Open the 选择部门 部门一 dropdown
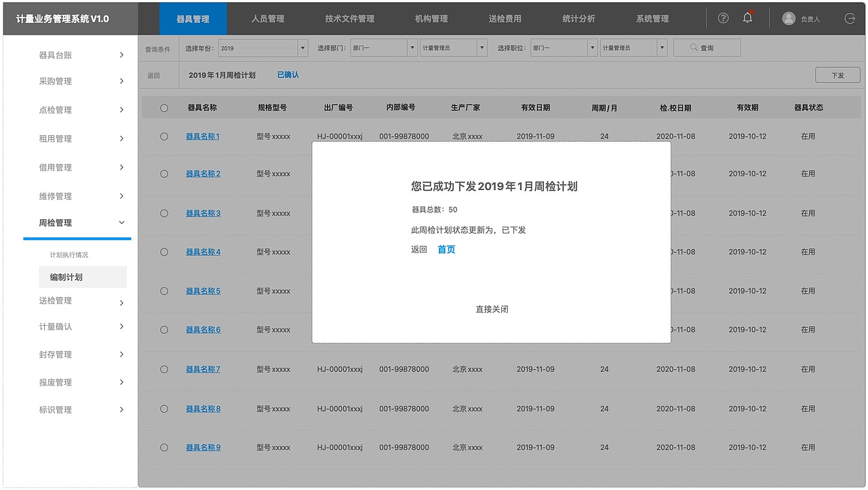The image size is (868, 490). click(384, 48)
